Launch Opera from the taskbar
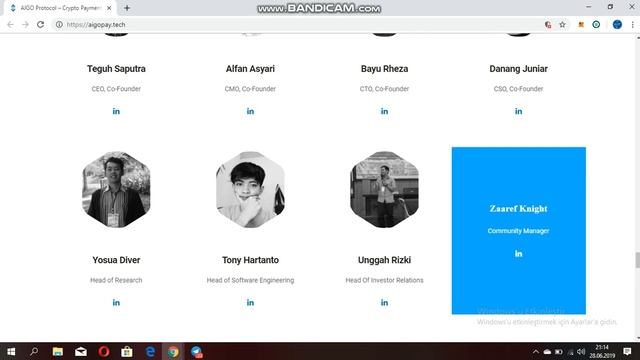Viewport: 640px width, 360px height. 104,351
